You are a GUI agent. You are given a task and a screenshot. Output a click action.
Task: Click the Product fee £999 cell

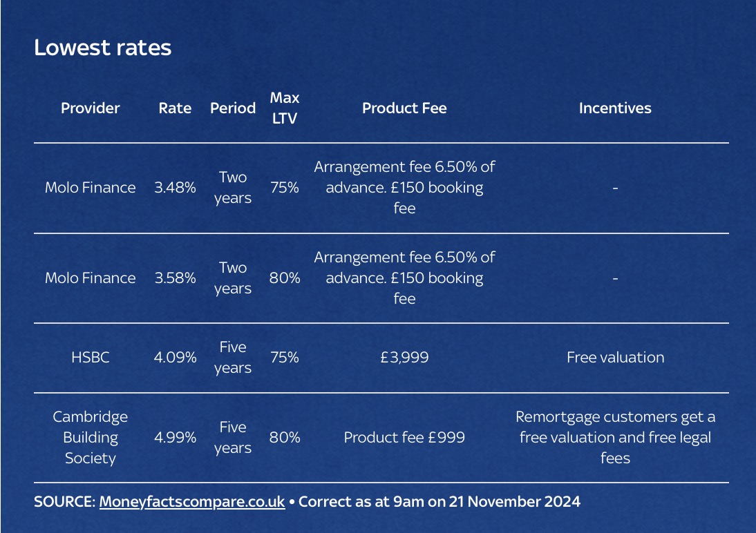tap(404, 438)
